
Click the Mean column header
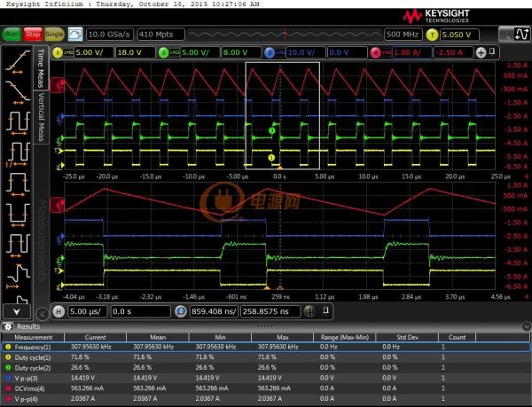coord(158,337)
